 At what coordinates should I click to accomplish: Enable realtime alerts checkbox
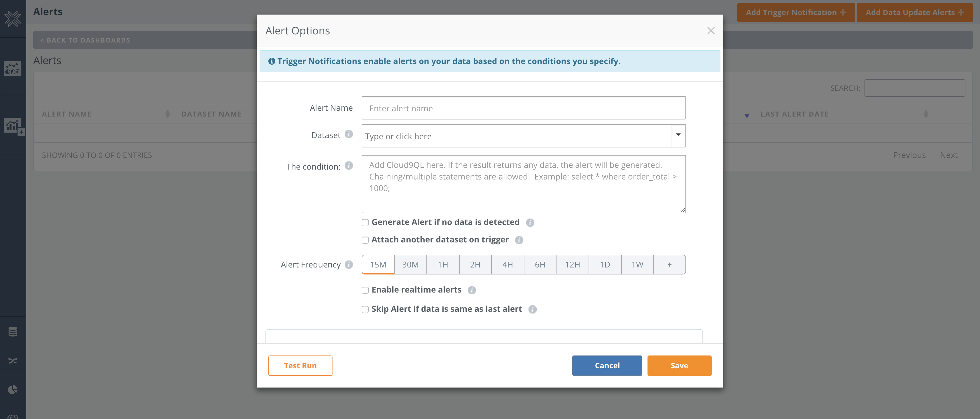[x=364, y=290]
